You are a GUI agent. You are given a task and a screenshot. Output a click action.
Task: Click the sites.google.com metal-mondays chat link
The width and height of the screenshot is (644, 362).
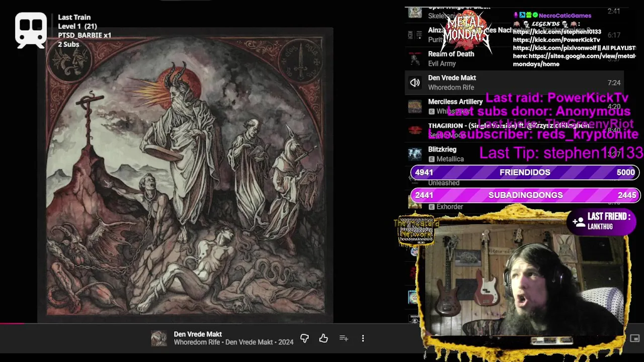[x=574, y=60]
